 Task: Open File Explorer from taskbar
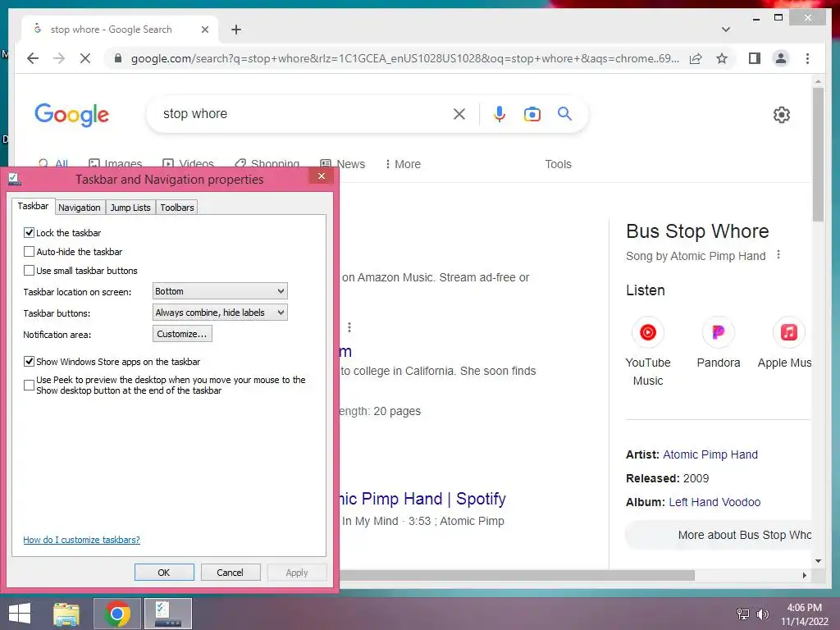coord(66,614)
